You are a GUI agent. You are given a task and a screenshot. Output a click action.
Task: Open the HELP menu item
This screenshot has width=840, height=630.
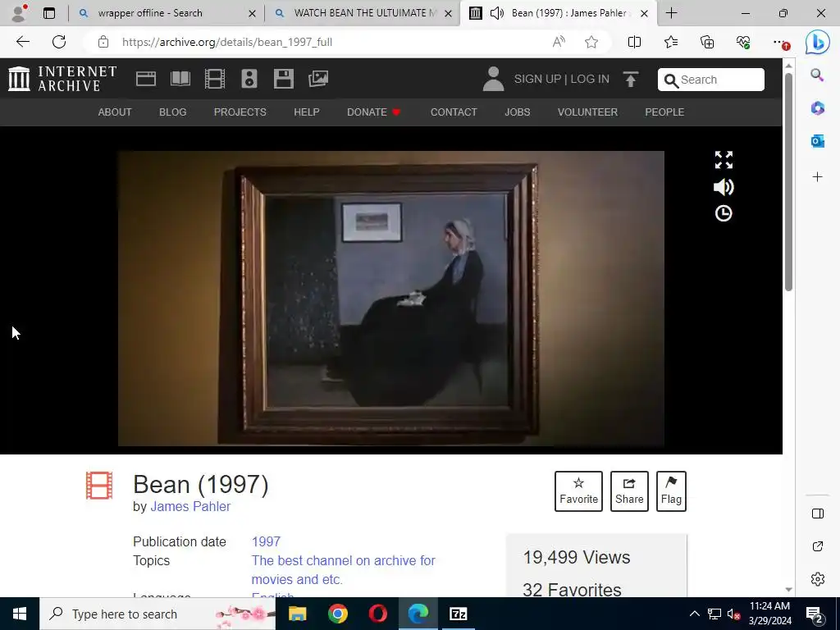point(307,112)
